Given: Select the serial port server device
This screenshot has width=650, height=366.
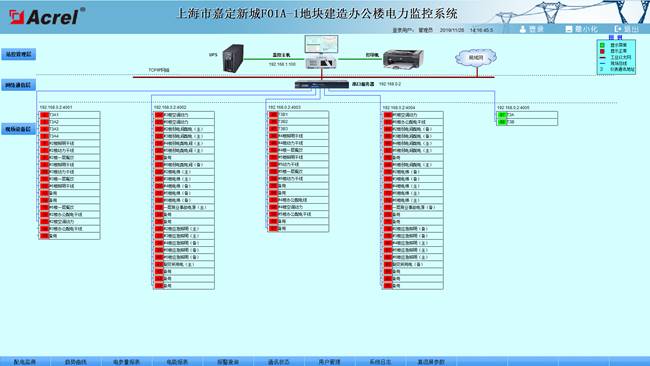Looking at the screenshot, I should tap(322, 84).
